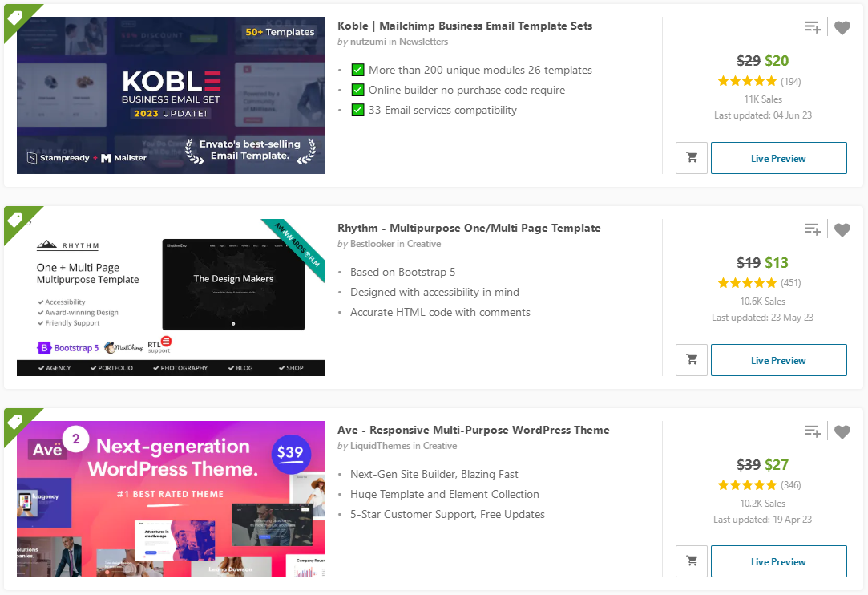Browse Creative category under Ave
868x595 pixels.
(440, 446)
